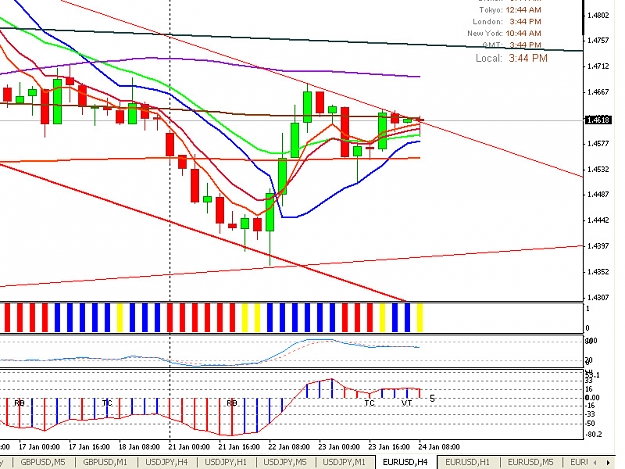Viewport: 625px width, 469px height.
Task: Click the 0.00 level on indicator scale
Action: (592, 397)
